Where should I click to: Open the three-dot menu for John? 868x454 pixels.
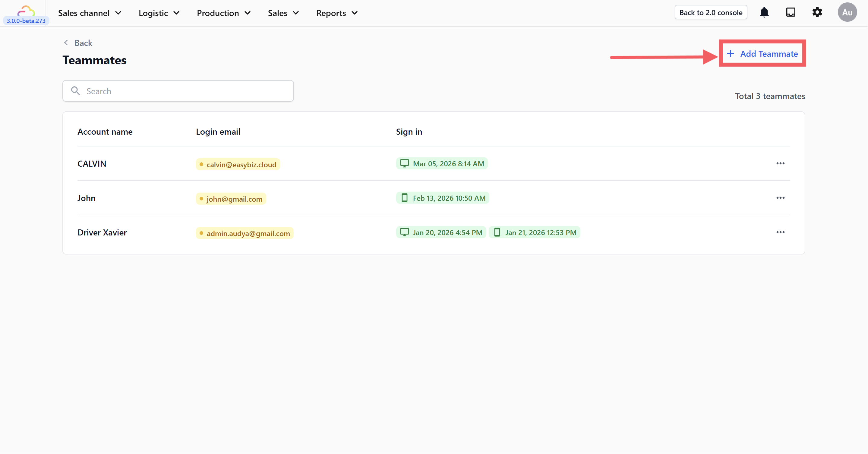(780, 198)
